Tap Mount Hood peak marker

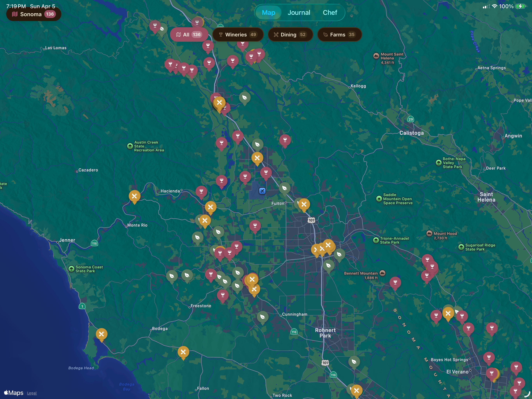pyautogui.click(x=429, y=233)
